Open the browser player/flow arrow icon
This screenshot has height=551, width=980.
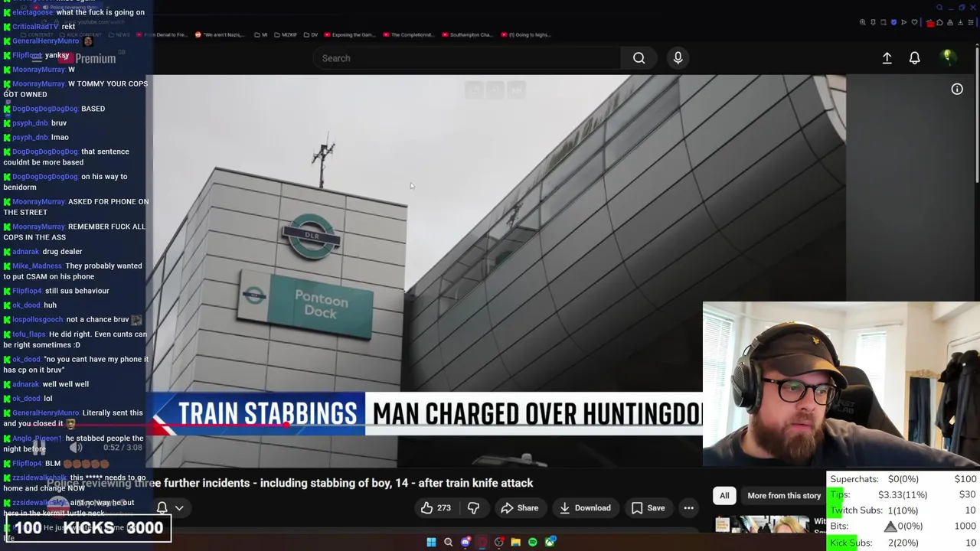pos(903,22)
